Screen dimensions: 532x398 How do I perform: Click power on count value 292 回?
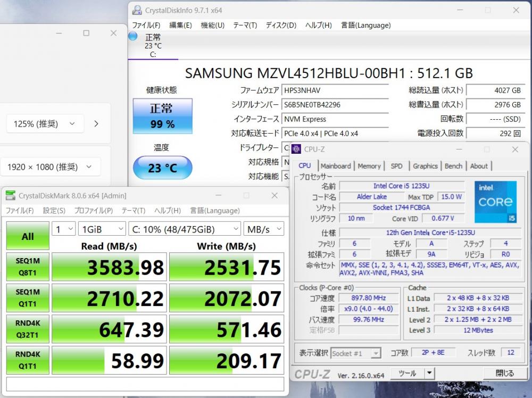click(x=496, y=134)
